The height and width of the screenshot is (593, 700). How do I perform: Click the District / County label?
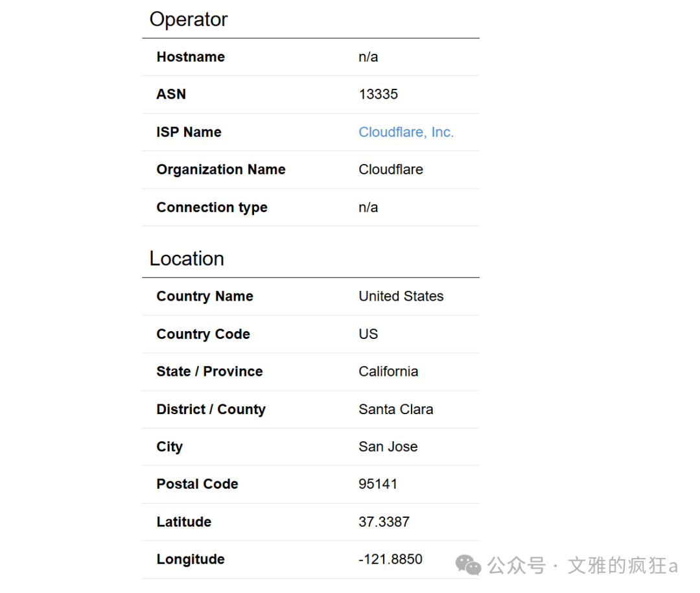(x=211, y=410)
